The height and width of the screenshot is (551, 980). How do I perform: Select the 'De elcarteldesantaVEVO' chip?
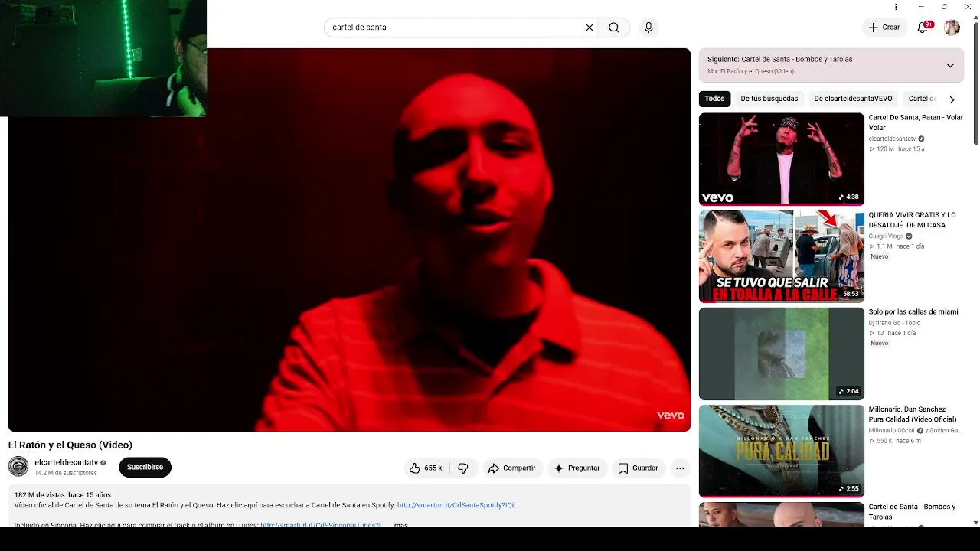point(853,99)
